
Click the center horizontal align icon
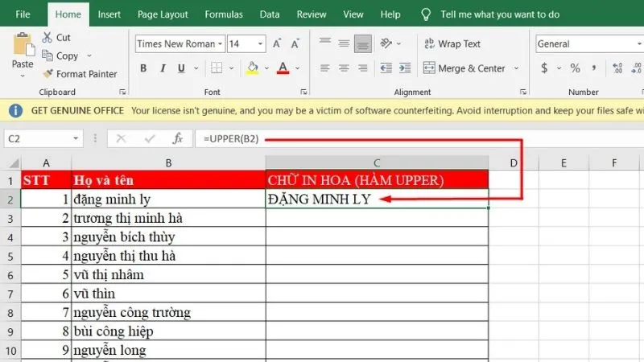tap(344, 68)
